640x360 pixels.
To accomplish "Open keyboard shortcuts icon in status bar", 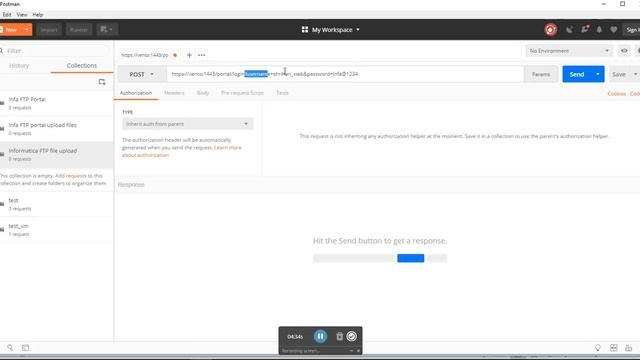I will click(629, 348).
